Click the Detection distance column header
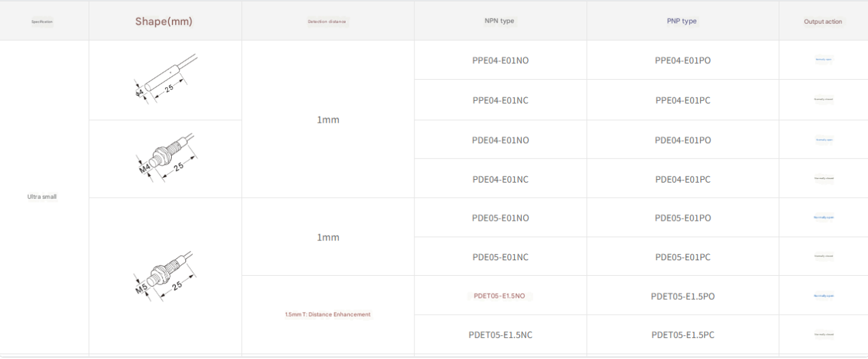The height and width of the screenshot is (359, 868). click(x=327, y=21)
